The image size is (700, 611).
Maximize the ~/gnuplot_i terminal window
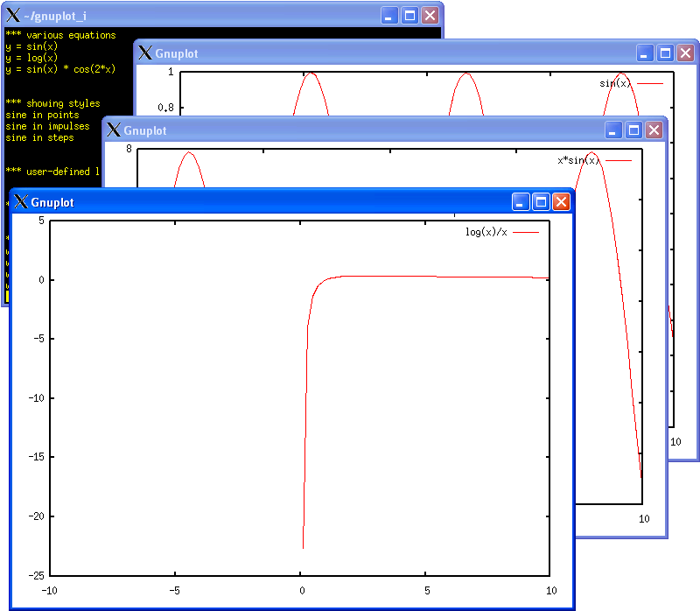409,15
